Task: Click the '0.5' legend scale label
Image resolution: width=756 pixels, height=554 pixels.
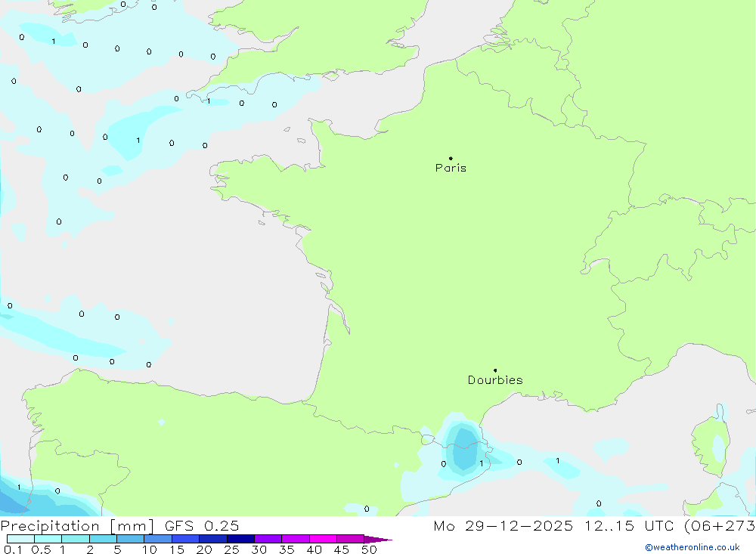Action: tap(41, 549)
